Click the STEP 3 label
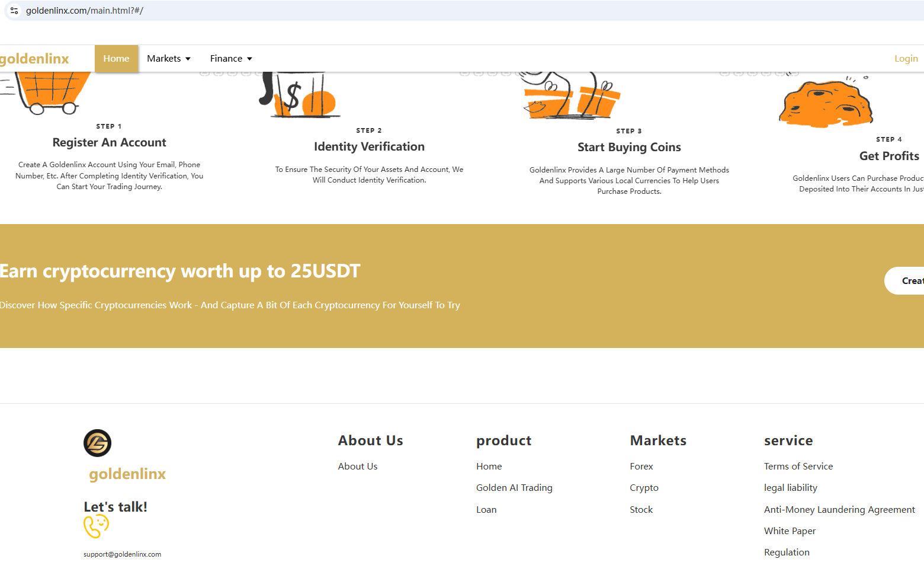This screenshot has height=578, width=924. 629,131
